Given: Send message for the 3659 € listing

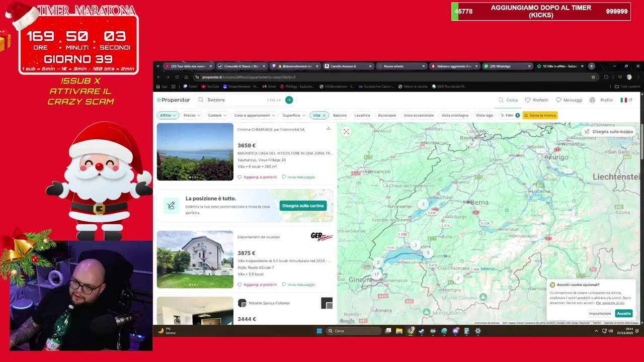Looking at the screenshot, I should 298,177.
